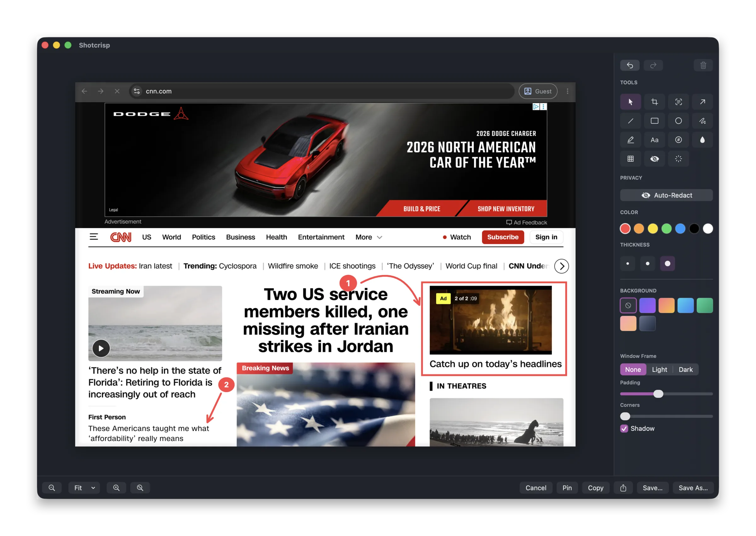Click the redo arrow button
This screenshot has width=756, height=536.
click(x=653, y=65)
